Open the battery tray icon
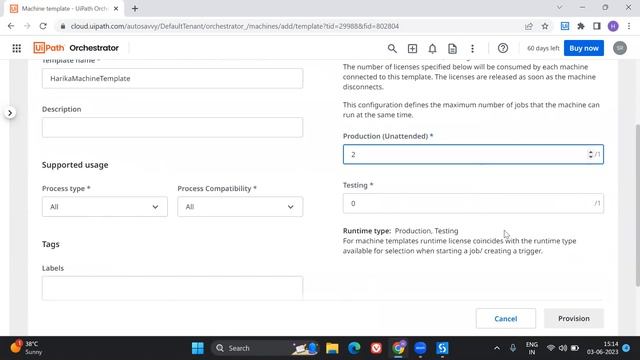The image size is (640, 360). 575,348
